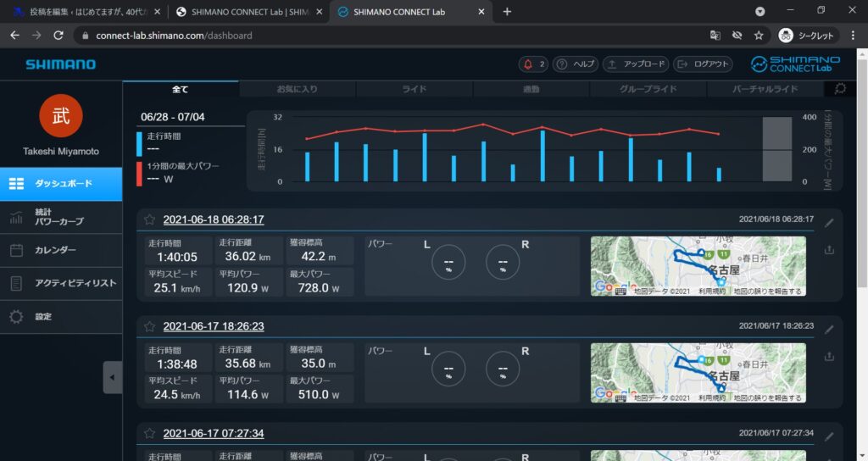Switch to the お気に入り tab
868x461 pixels.
coord(297,89)
